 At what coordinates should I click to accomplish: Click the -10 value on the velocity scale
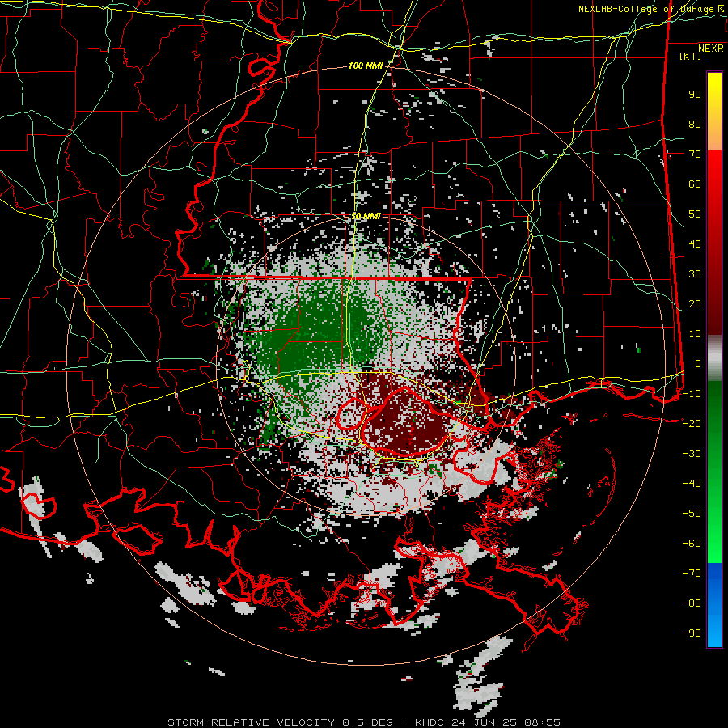coord(692,394)
